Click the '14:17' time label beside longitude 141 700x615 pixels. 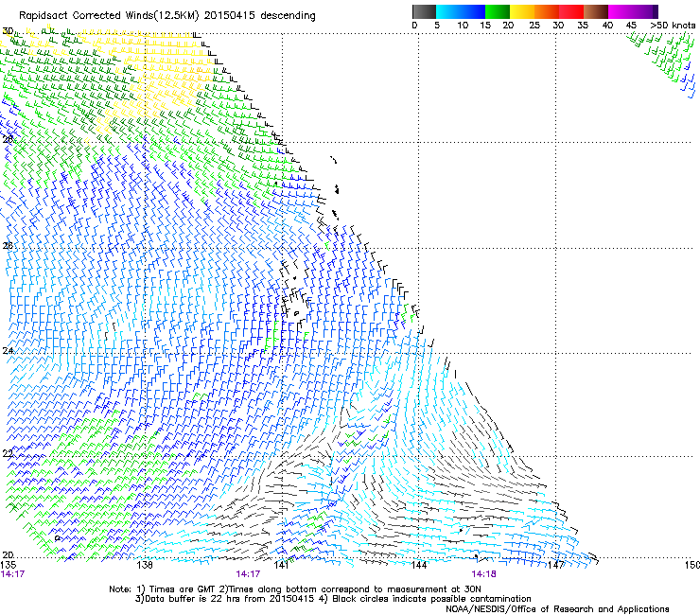tap(248, 574)
